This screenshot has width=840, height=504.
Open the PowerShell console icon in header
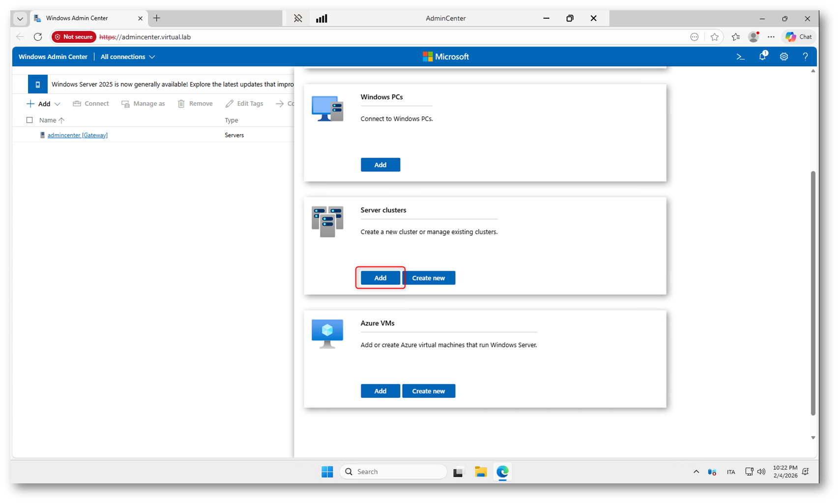[x=740, y=57]
